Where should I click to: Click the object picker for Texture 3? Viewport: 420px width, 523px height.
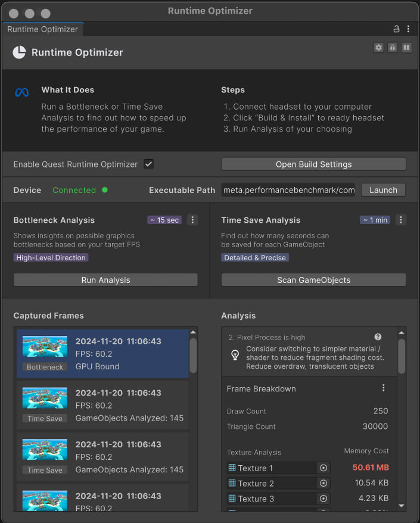tap(323, 499)
